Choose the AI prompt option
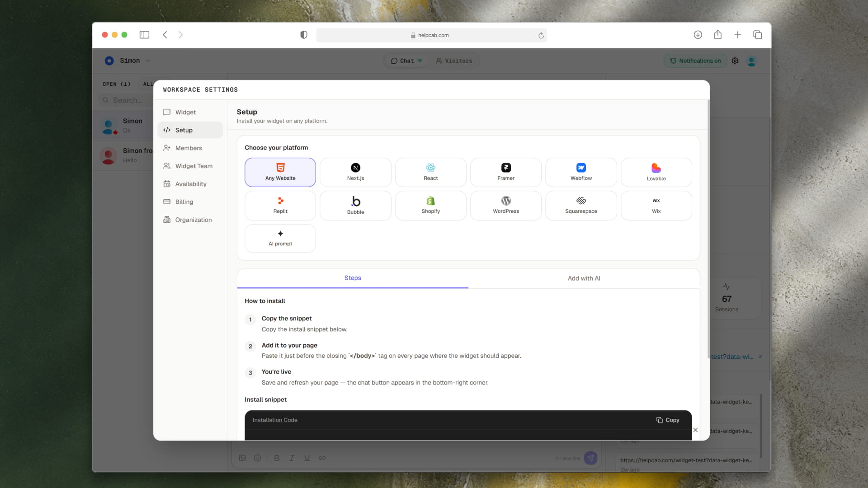Viewport: 868px width, 488px height. 280,238
